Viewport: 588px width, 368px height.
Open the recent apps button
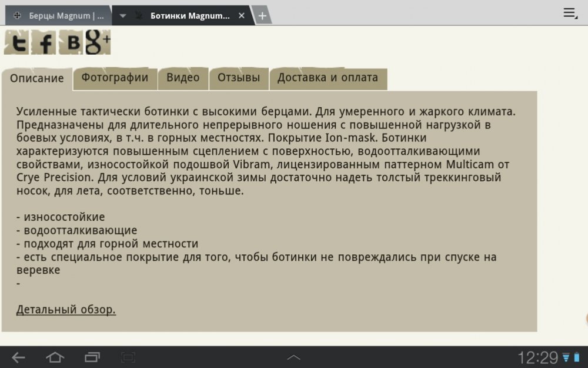click(x=92, y=357)
